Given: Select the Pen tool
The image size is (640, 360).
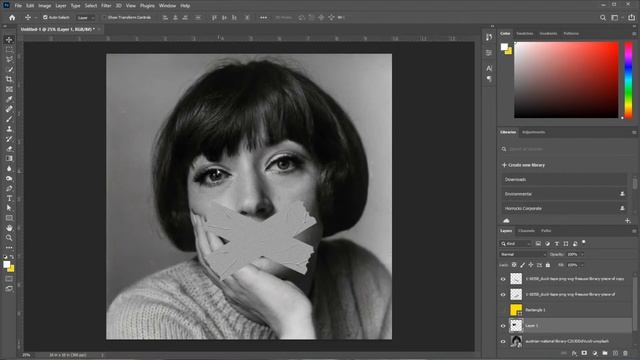Looking at the screenshot, I should tap(9, 189).
